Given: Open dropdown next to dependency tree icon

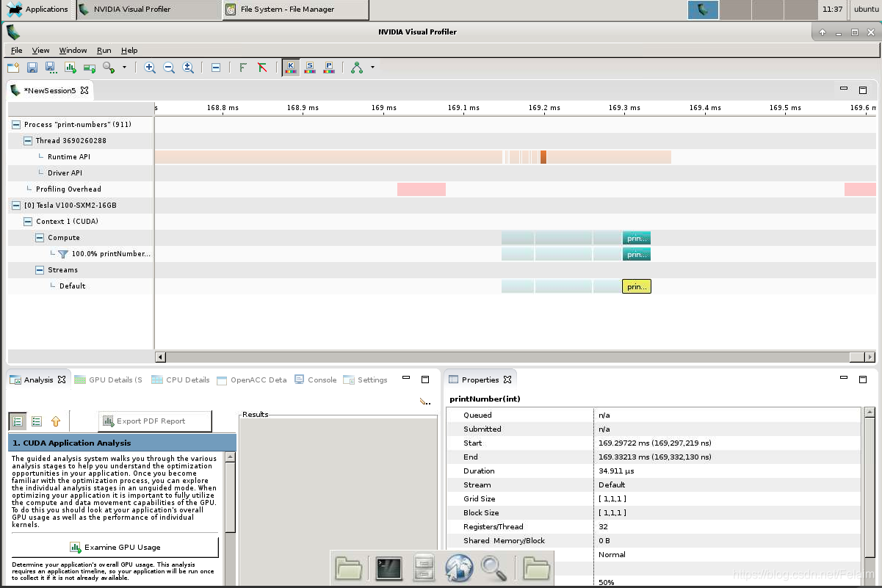Looking at the screenshot, I should (372, 68).
